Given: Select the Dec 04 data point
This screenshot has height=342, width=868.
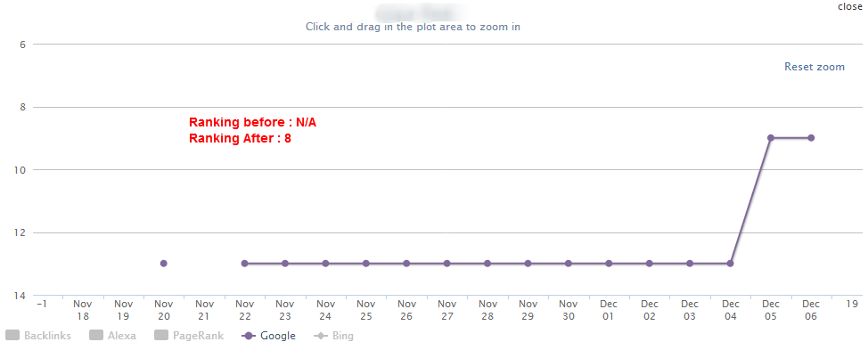Looking at the screenshot, I should coord(730,264).
